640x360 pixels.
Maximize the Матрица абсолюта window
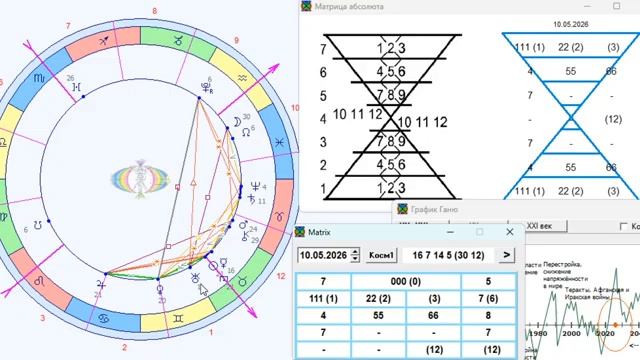pos(617,6)
